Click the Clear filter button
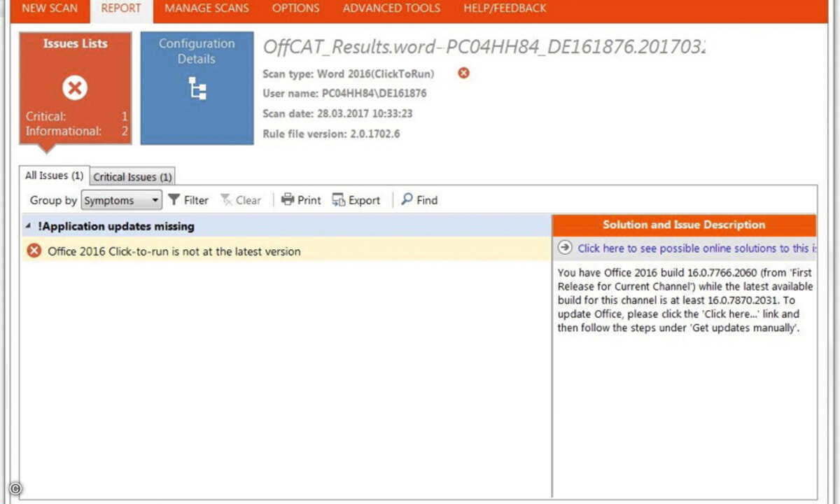Image resolution: width=840 pixels, height=504 pixels. 241,200
